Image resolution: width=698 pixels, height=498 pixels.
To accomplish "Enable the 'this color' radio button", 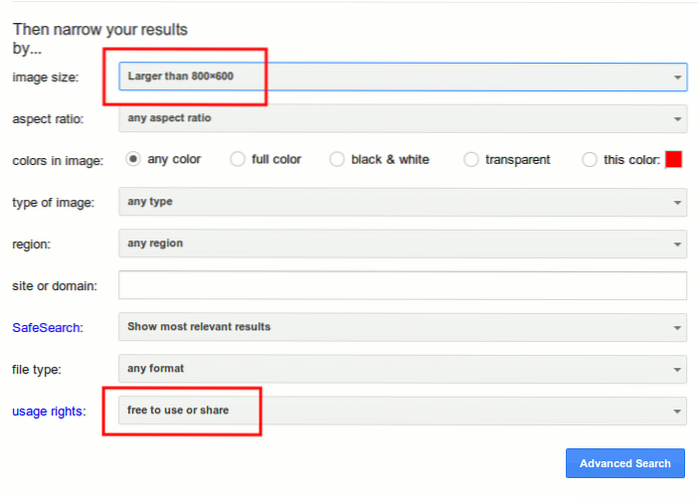I will [589, 159].
